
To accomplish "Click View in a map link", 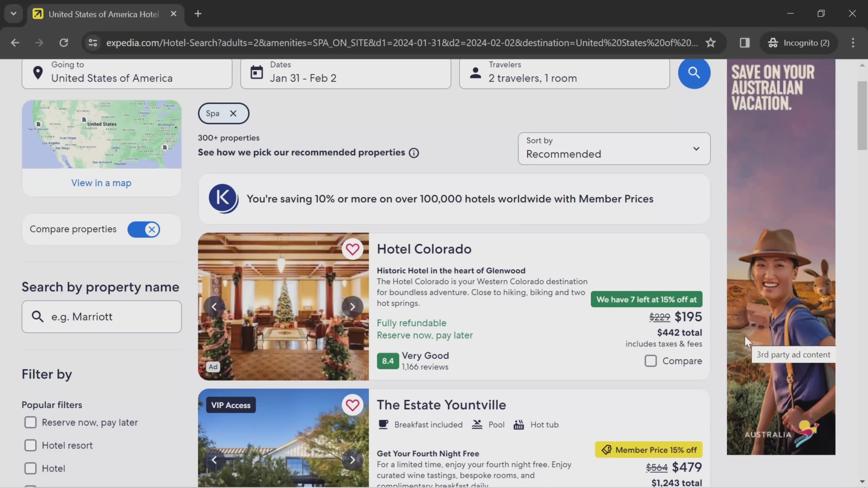I will tap(101, 183).
